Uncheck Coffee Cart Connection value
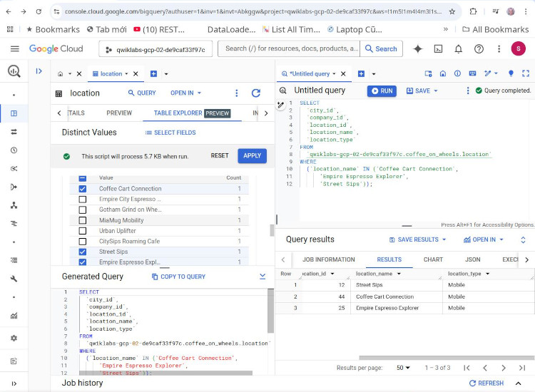535x392 pixels. click(83, 189)
